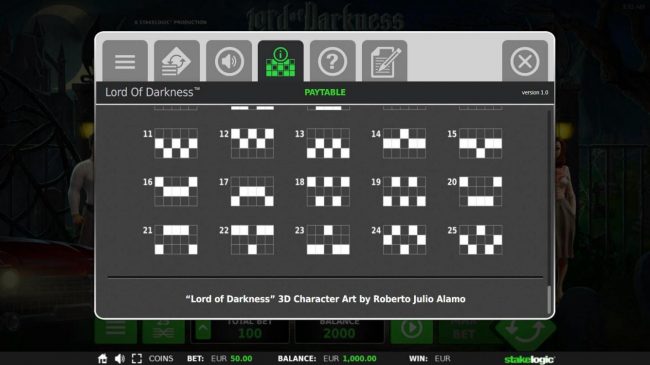Click the COINS label in bottom bar
The height and width of the screenshot is (365, 650).
click(161, 358)
